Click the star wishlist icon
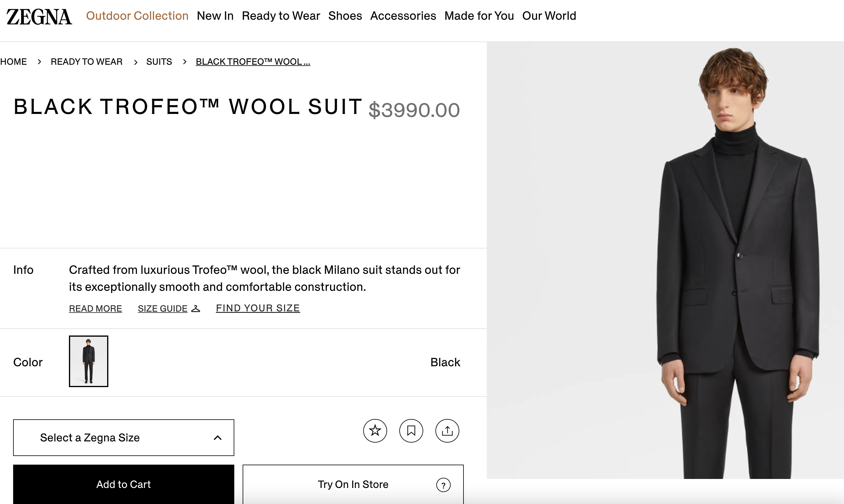 pyautogui.click(x=375, y=431)
